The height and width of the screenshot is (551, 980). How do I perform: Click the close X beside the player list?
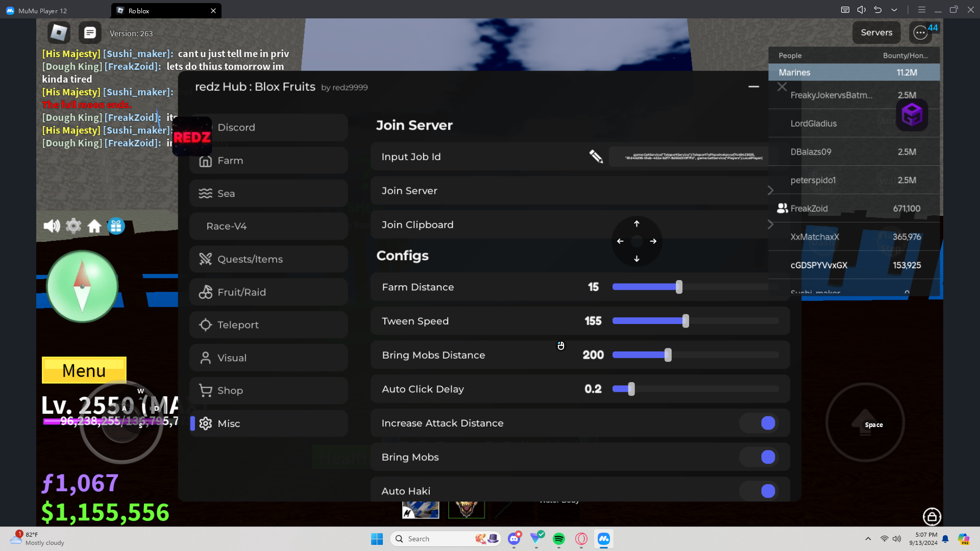click(x=782, y=87)
